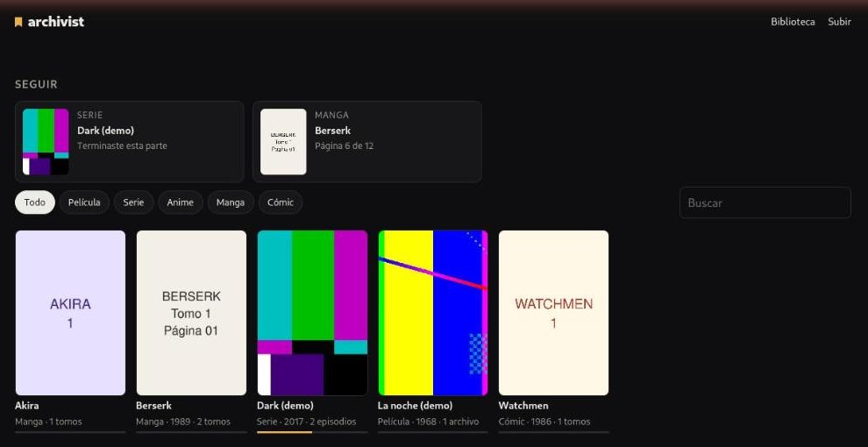
Task: Click the MANGA label on Berserk card
Action: tap(331, 115)
